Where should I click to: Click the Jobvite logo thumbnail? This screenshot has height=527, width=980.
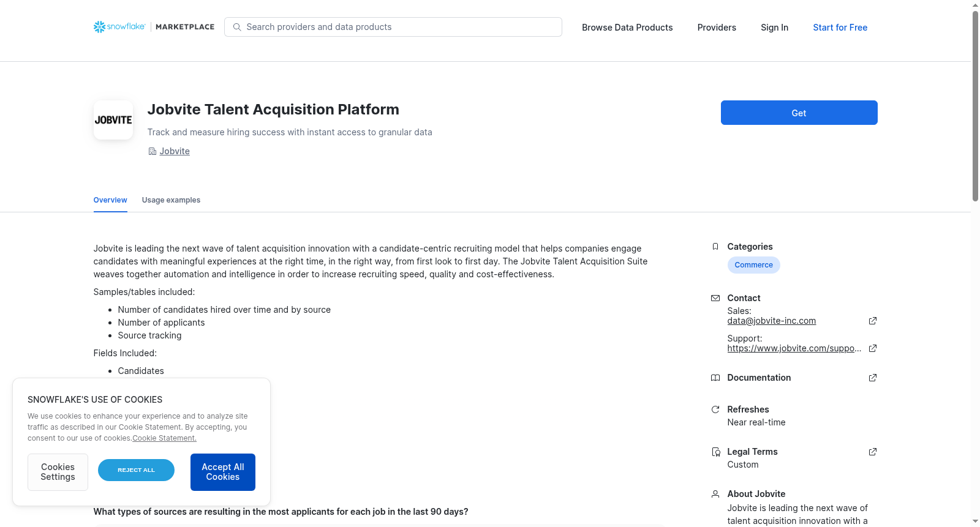[x=113, y=120]
